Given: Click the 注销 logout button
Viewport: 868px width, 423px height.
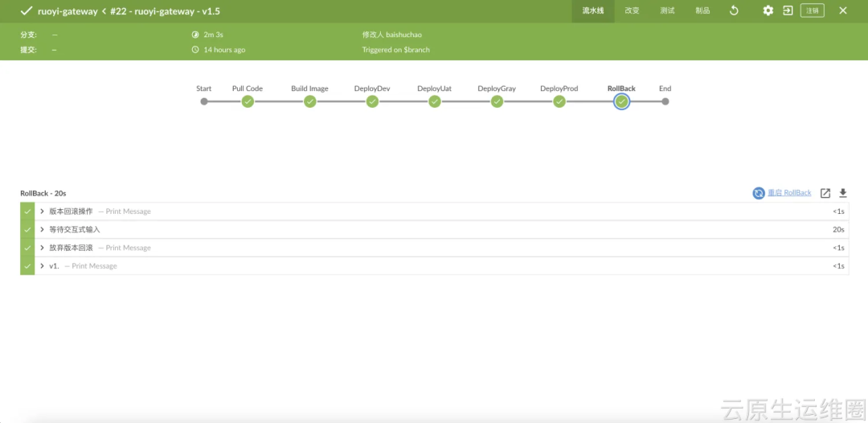Looking at the screenshot, I should pos(812,10).
